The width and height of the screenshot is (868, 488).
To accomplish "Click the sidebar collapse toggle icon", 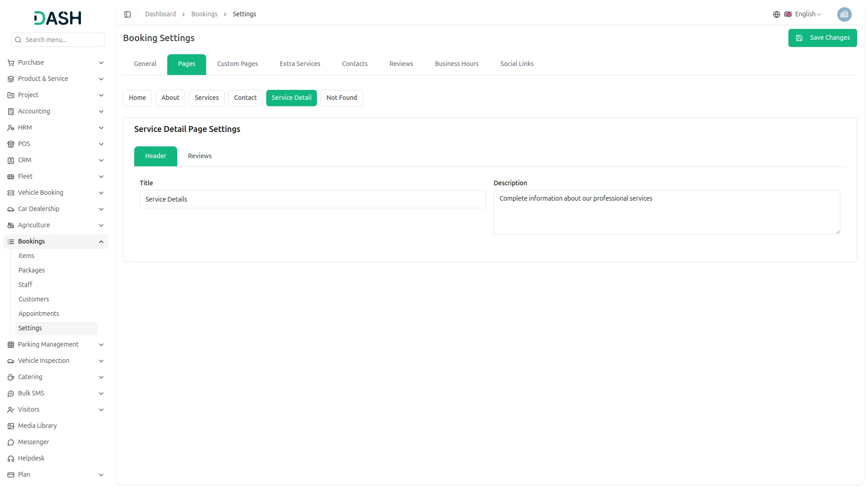I will tap(127, 14).
